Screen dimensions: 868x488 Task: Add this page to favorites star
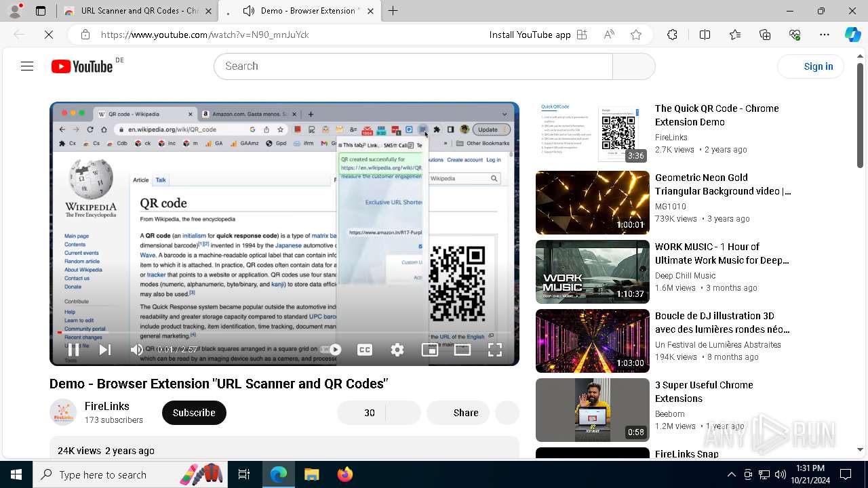pyautogui.click(x=636, y=35)
